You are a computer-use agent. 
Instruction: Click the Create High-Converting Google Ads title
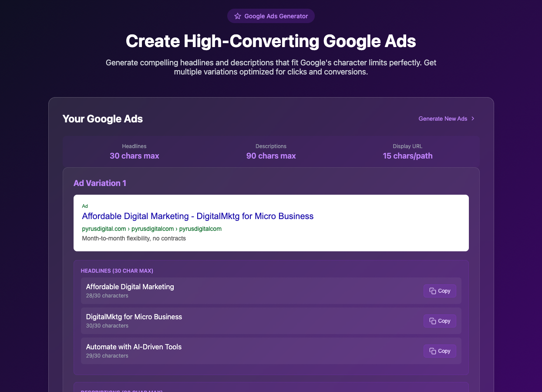271,41
